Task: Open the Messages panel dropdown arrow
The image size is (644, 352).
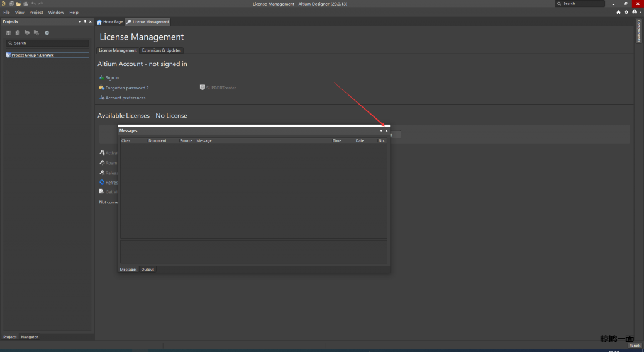Action: pyautogui.click(x=380, y=131)
